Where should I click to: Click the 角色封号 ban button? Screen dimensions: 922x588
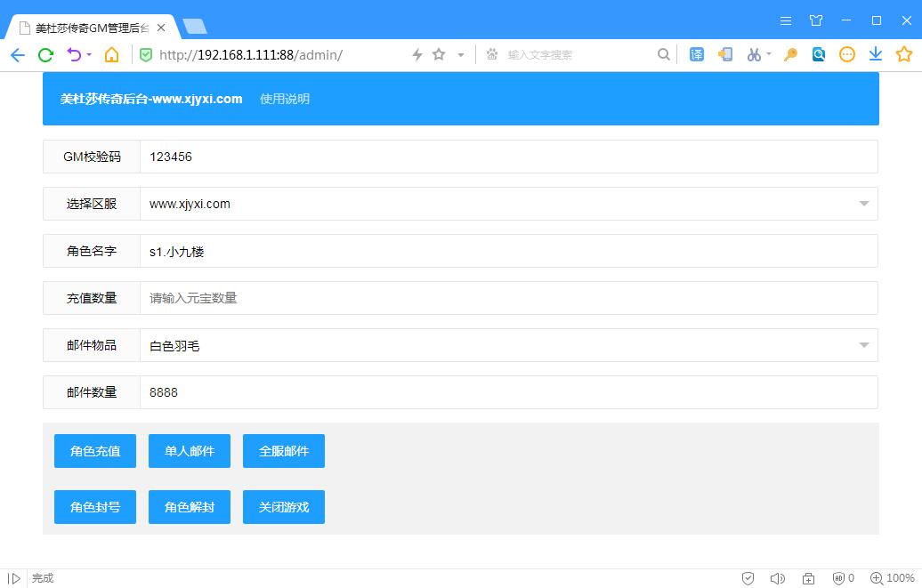click(x=95, y=507)
